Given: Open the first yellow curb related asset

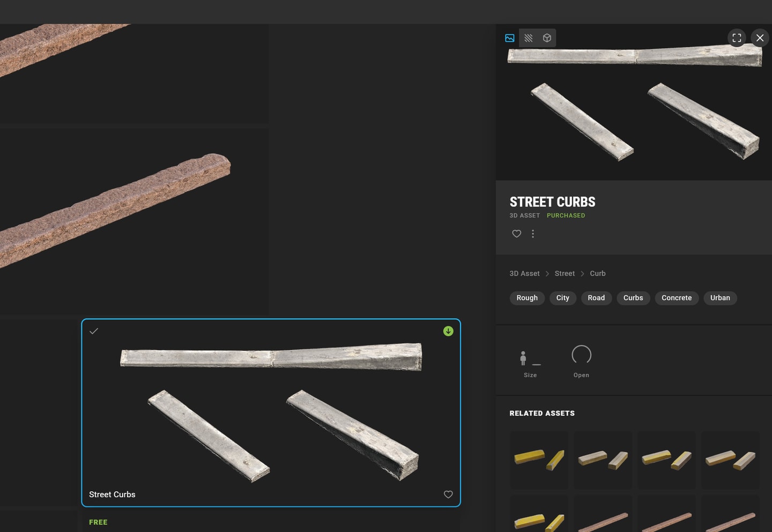Looking at the screenshot, I should [539, 460].
